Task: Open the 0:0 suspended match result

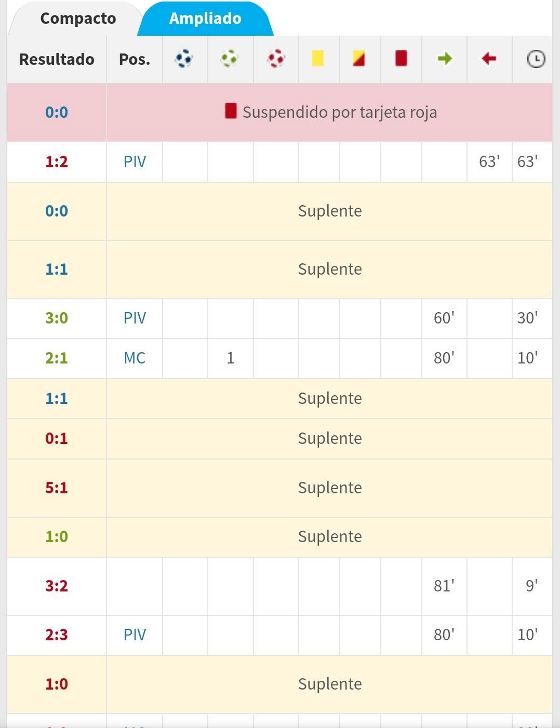Action: point(57,112)
